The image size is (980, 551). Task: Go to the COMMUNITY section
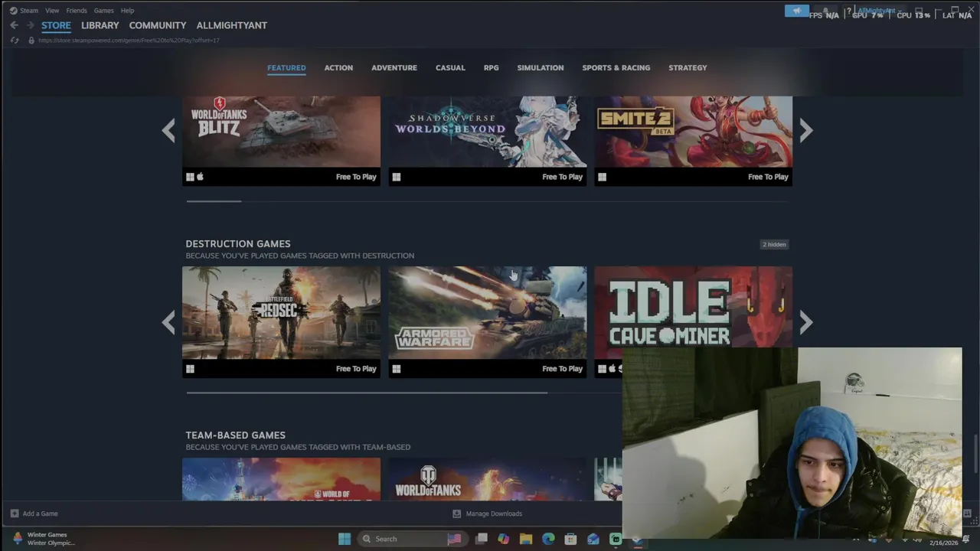click(x=158, y=25)
